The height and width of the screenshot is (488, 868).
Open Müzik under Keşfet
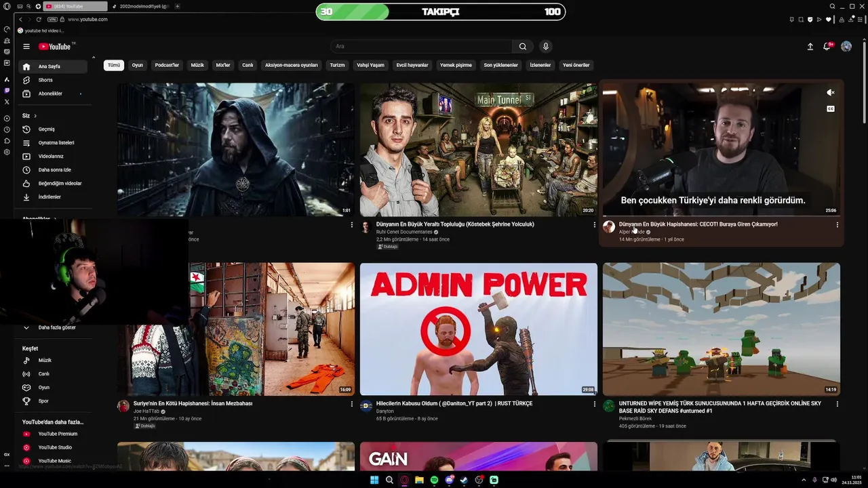(54, 360)
